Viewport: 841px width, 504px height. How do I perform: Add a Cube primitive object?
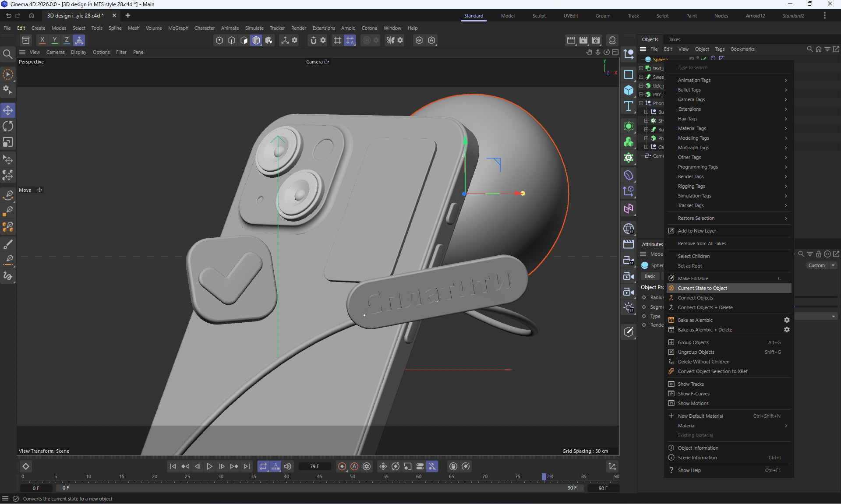click(629, 90)
